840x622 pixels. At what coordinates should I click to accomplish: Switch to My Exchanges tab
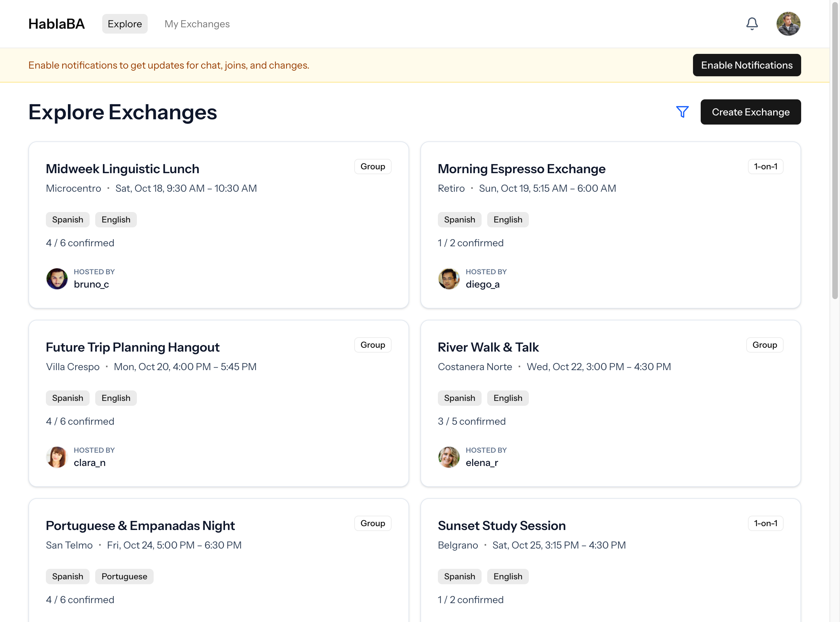pyautogui.click(x=197, y=24)
